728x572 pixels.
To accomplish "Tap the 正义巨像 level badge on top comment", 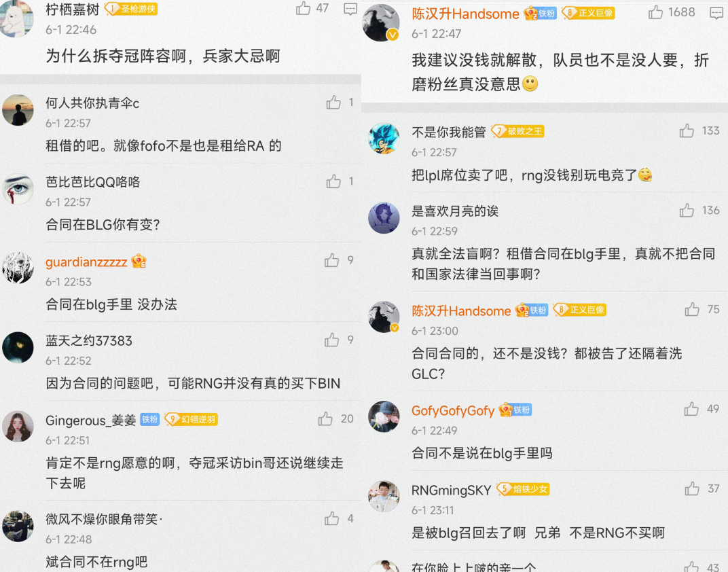I will coord(588,13).
